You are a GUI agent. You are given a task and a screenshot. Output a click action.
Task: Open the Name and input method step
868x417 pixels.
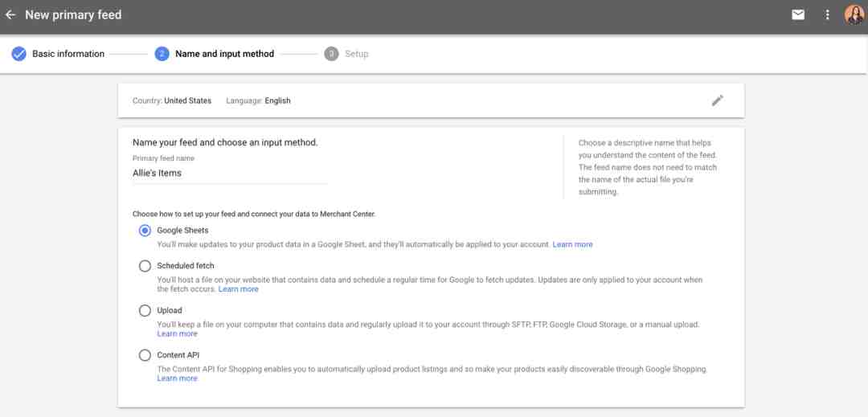click(x=224, y=54)
